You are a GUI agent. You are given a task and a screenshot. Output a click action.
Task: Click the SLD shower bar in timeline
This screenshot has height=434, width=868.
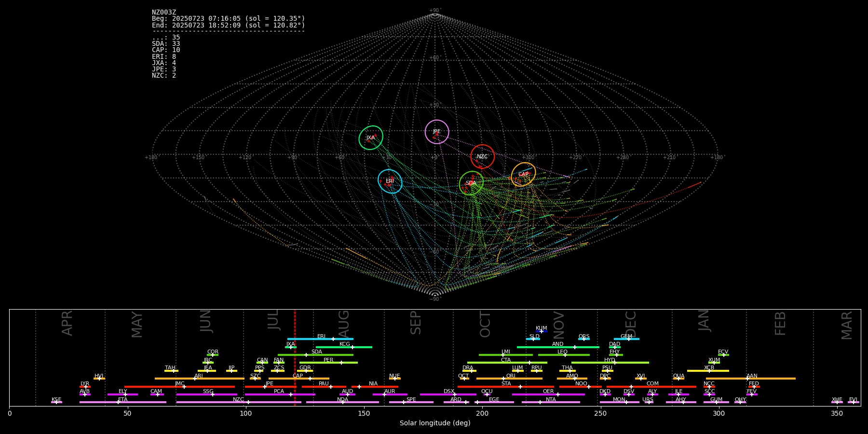click(x=533, y=339)
